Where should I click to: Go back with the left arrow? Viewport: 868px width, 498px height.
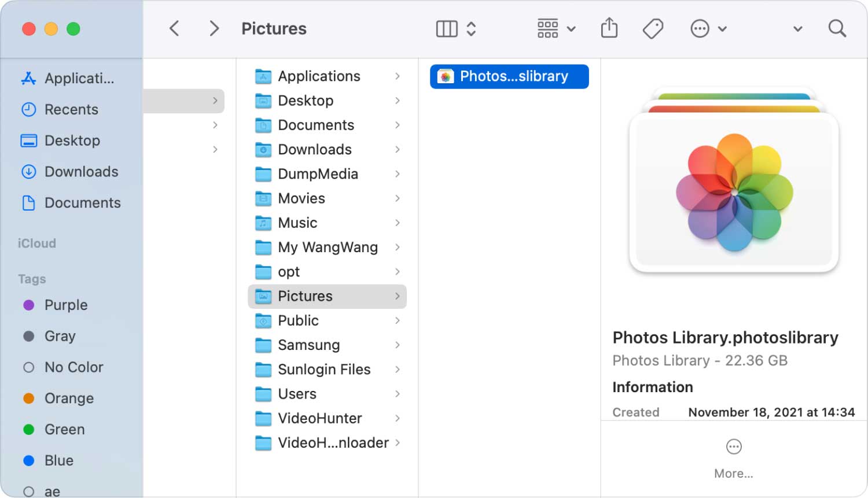(174, 28)
